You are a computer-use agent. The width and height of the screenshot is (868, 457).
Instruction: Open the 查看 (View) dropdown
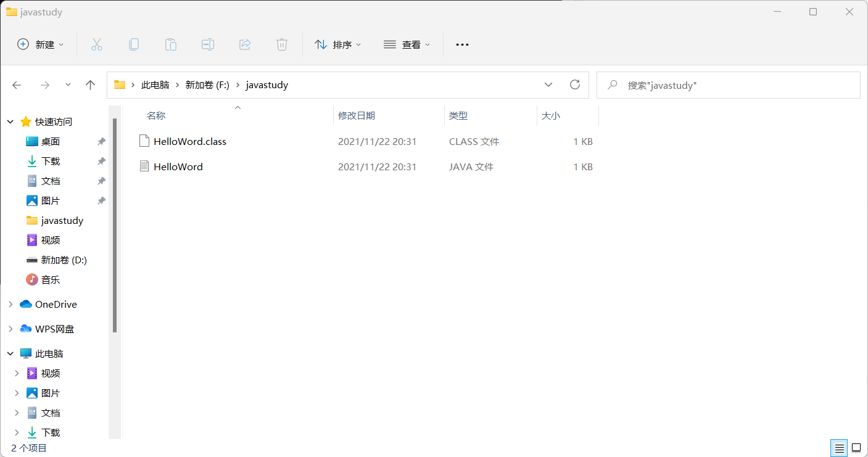[407, 44]
